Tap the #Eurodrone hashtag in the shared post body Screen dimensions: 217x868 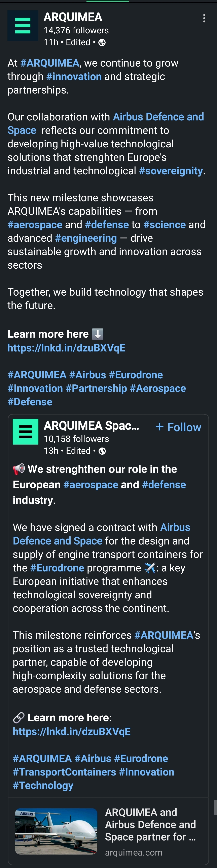pos(57,568)
